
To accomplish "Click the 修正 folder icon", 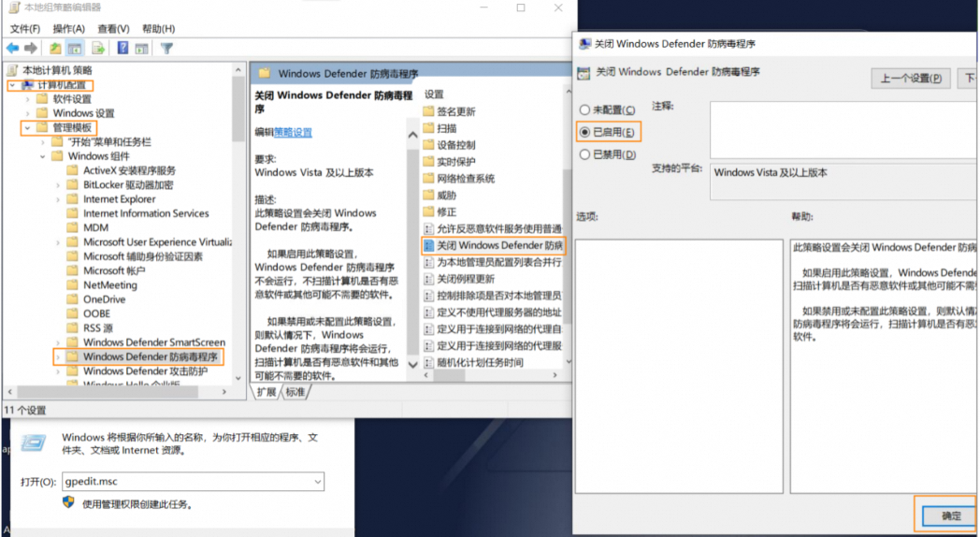I will [428, 211].
